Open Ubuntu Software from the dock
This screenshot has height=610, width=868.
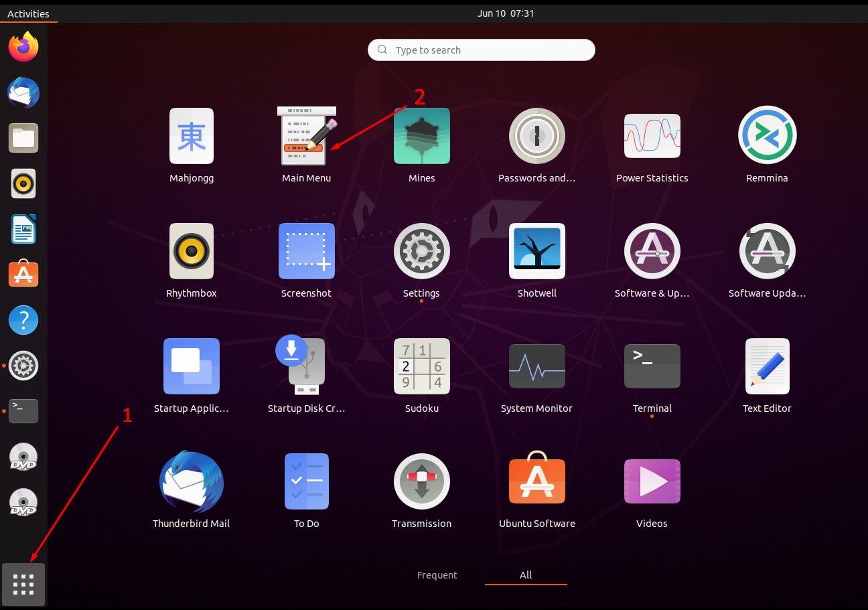23,275
